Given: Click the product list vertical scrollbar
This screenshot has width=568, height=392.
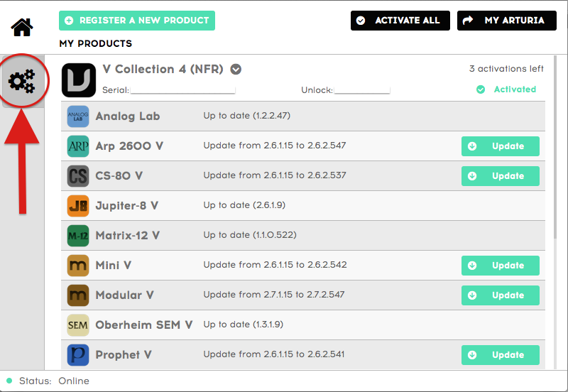Looking at the screenshot, I should point(555,147).
